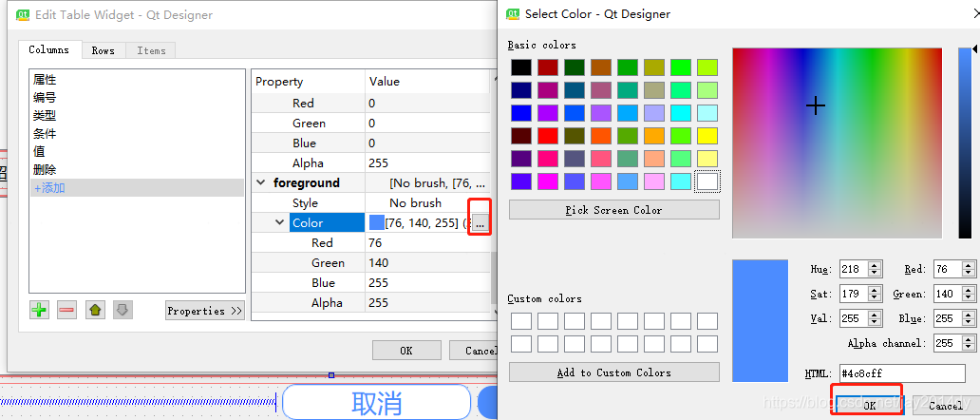Viewport: 980px width, 420px height.
Task: Collapse the Color sub-property expander
Action: point(280,222)
